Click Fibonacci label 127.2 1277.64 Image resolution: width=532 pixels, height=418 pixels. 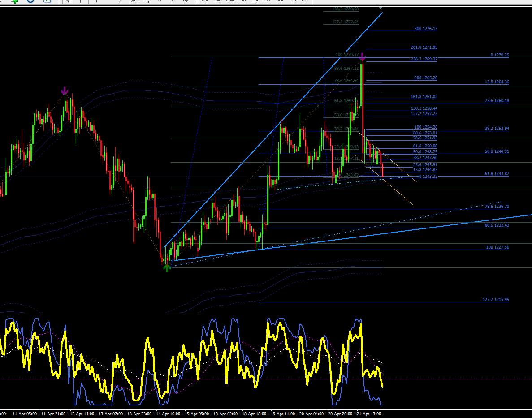(345, 22)
